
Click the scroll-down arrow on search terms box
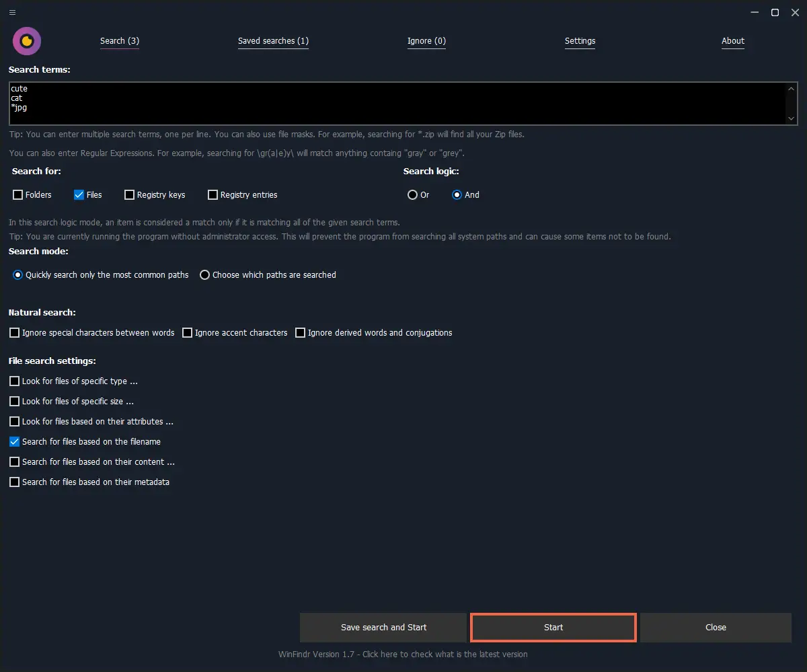click(791, 118)
